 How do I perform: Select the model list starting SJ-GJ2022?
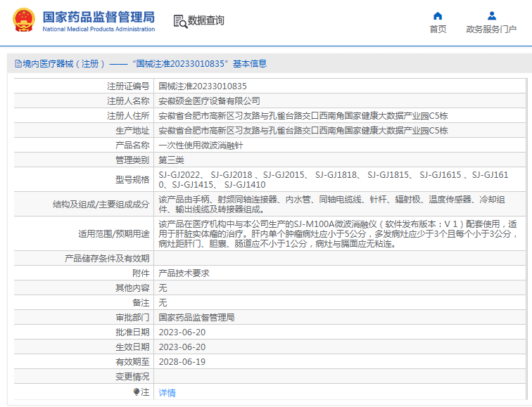334,180
